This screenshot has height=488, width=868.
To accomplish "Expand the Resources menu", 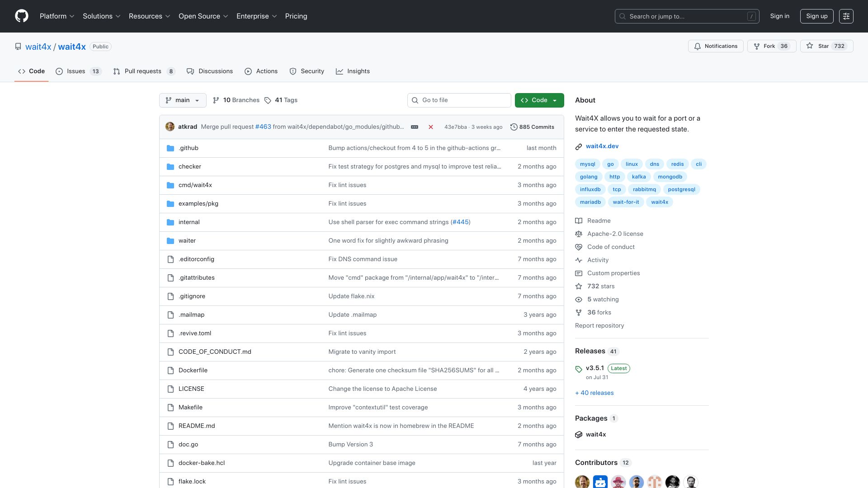I will [150, 16].
